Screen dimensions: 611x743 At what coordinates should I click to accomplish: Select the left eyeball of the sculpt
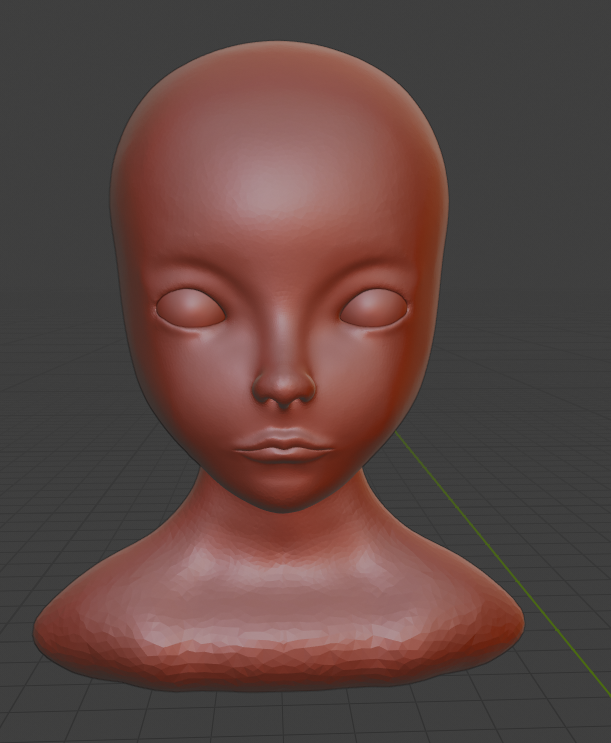191,308
